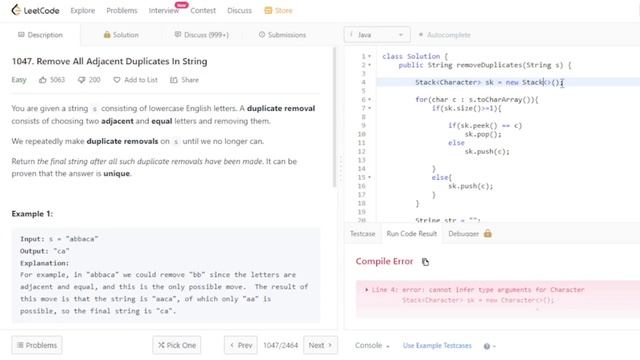Go to the Next problem
Screen dimensions: 640x360
pyautogui.click(x=320, y=345)
